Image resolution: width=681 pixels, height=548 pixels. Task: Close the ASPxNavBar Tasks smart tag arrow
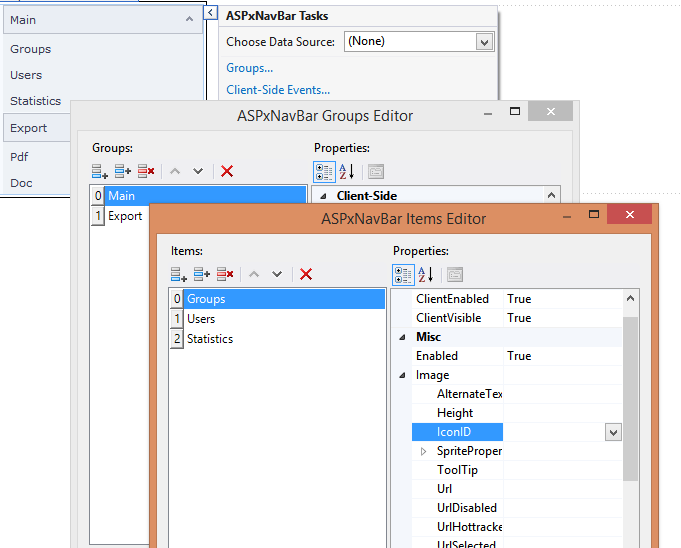(210, 13)
